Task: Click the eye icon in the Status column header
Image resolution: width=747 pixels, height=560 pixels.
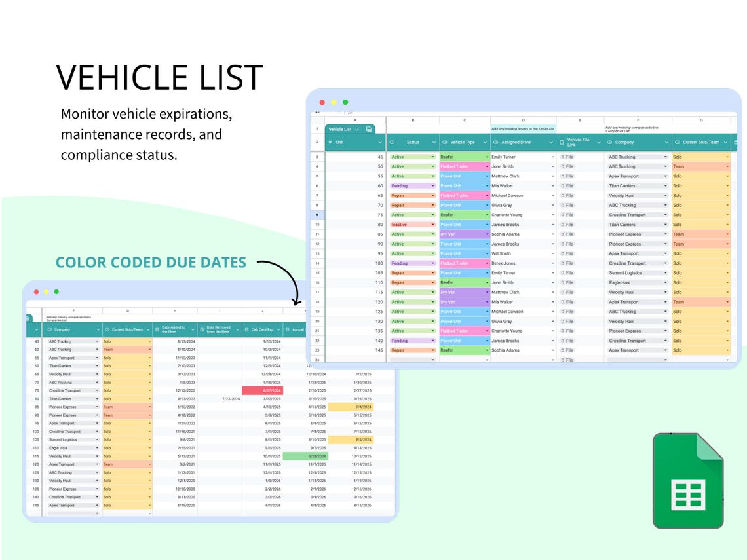Action: [392, 142]
